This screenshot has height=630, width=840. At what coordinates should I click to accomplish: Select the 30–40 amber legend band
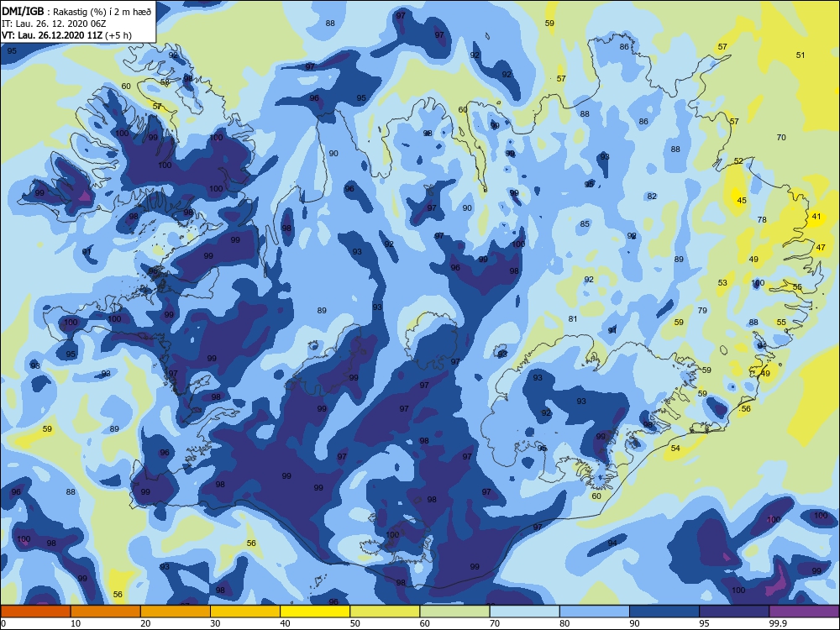point(245,612)
